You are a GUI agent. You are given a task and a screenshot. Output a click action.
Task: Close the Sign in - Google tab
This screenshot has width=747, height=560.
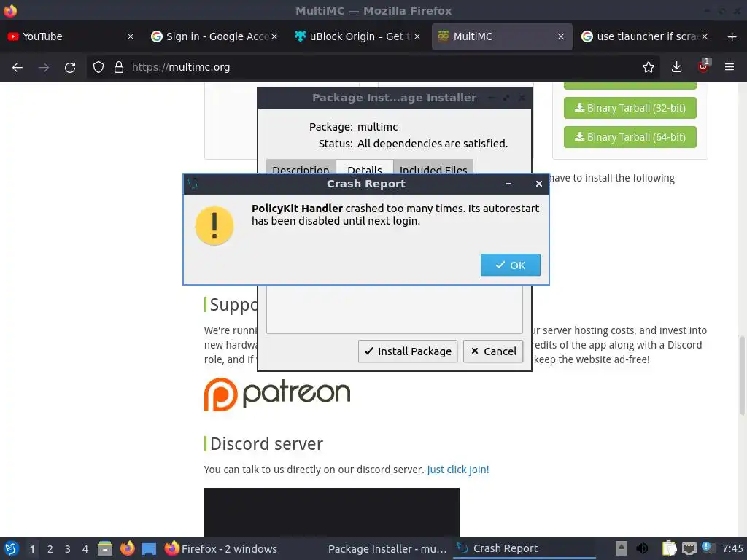click(274, 36)
